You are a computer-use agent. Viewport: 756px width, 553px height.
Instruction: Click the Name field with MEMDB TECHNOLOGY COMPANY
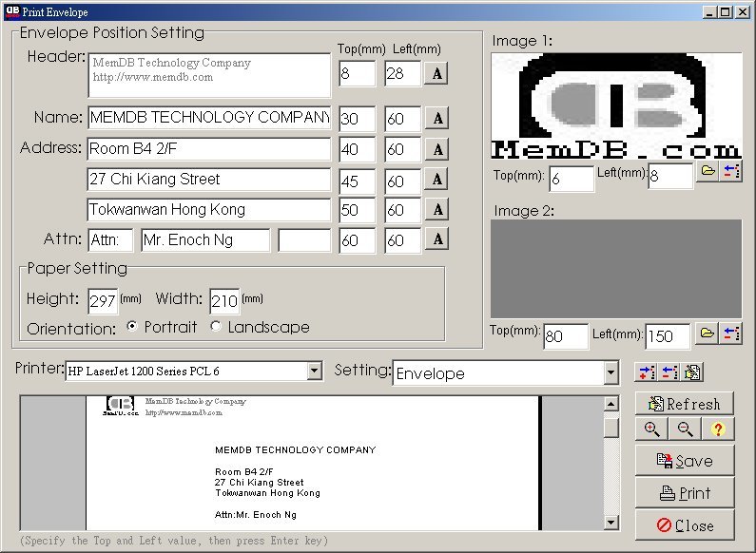pyautogui.click(x=209, y=118)
